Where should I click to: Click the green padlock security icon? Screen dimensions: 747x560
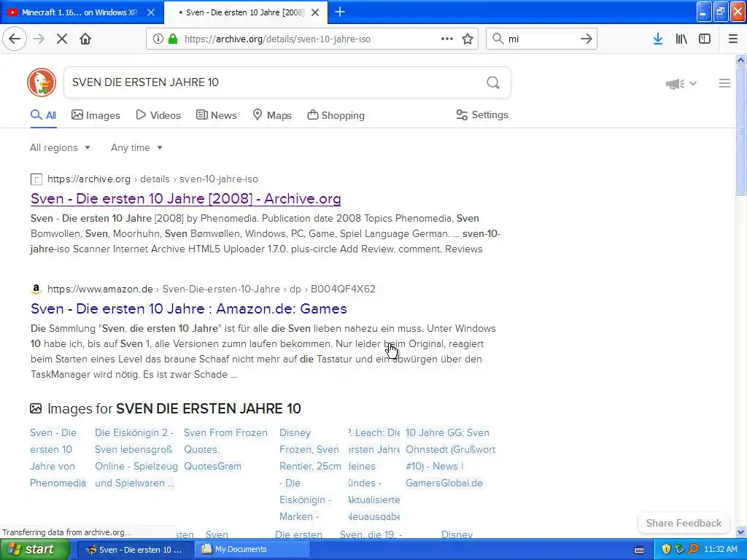(173, 39)
